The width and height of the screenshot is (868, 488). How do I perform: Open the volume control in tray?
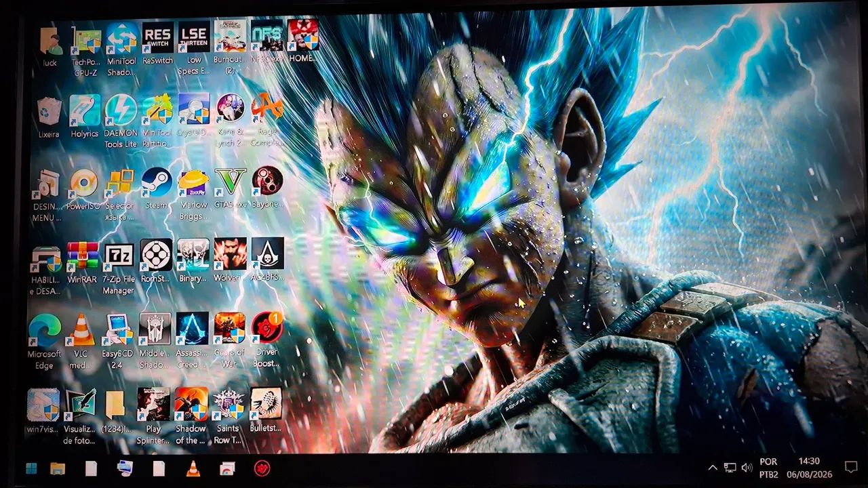point(747,467)
